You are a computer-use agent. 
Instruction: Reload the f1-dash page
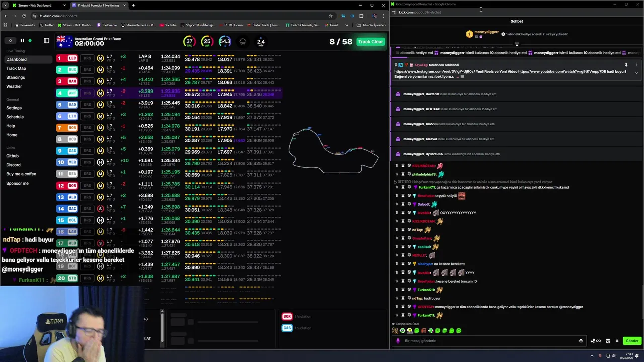pyautogui.click(x=23, y=16)
